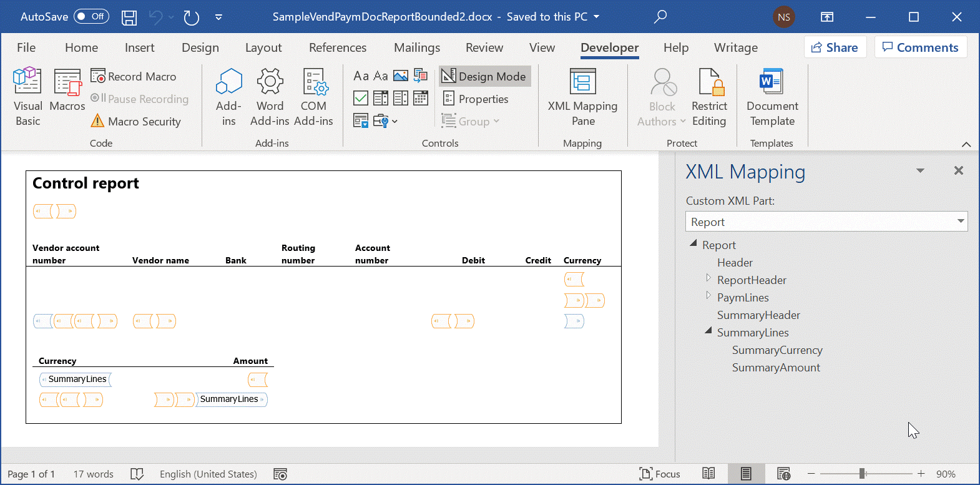Insert a Plain Text content control

pos(381,76)
